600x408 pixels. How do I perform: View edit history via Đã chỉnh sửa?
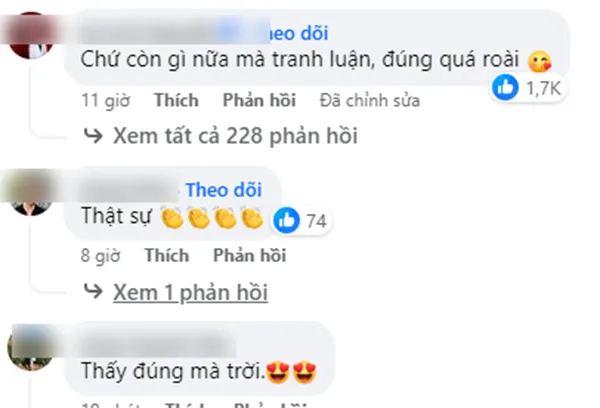tap(370, 101)
